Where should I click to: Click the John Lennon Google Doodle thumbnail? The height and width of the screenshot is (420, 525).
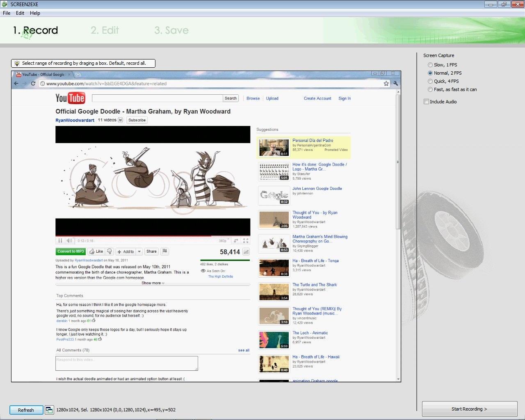[x=274, y=196]
